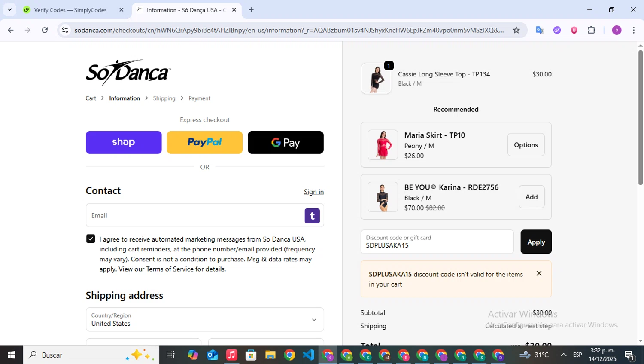
Task: Open Apple Music from the taskbar
Action: click(x=231, y=355)
